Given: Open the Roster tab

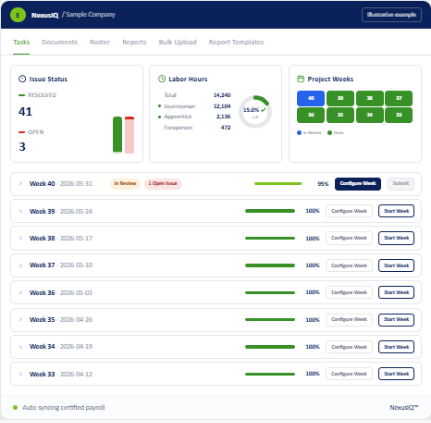Looking at the screenshot, I should (100, 42).
